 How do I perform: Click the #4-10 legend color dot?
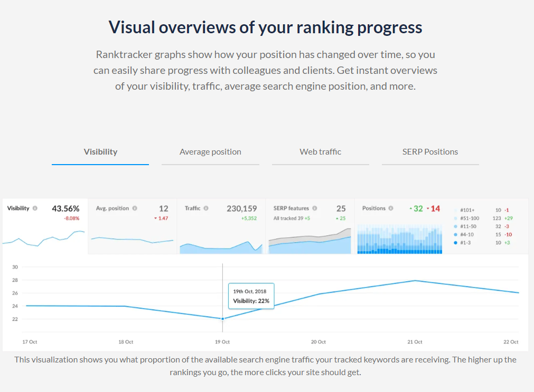[x=456, y=235]
